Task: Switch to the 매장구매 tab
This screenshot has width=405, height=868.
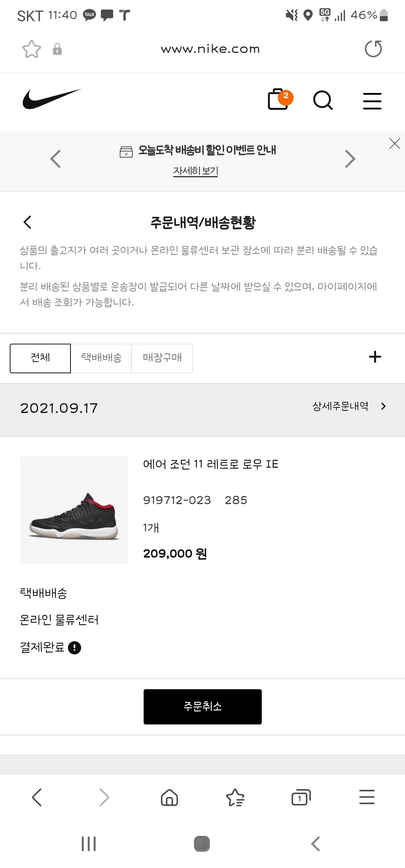Action: (162, 358)
